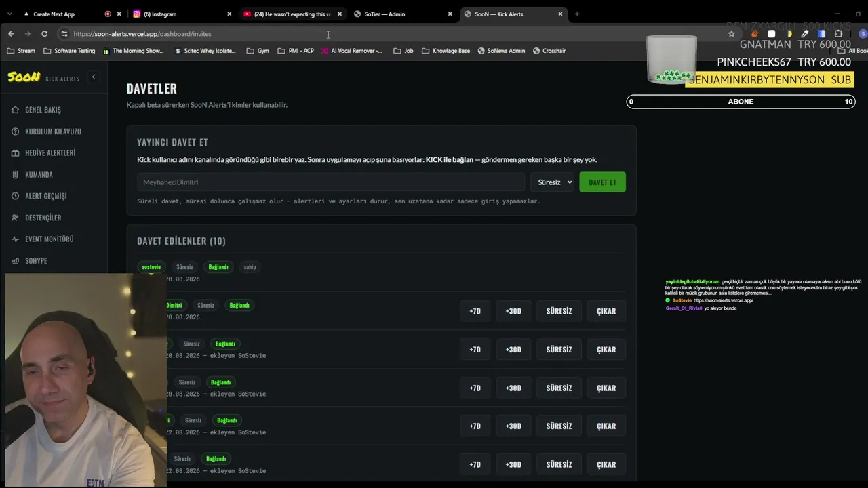Add 7 days to Dimitri's invite

pos(475,311)
